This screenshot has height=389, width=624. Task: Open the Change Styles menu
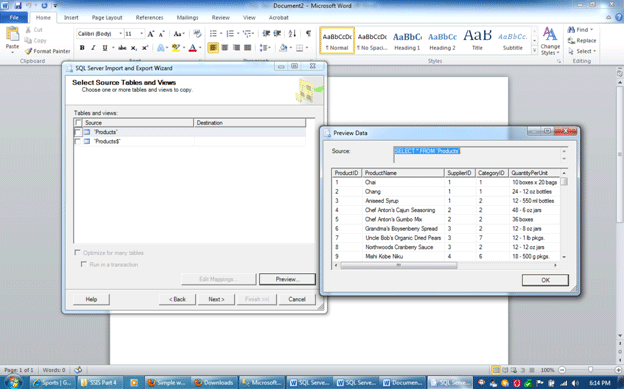(x=550, y=41)
